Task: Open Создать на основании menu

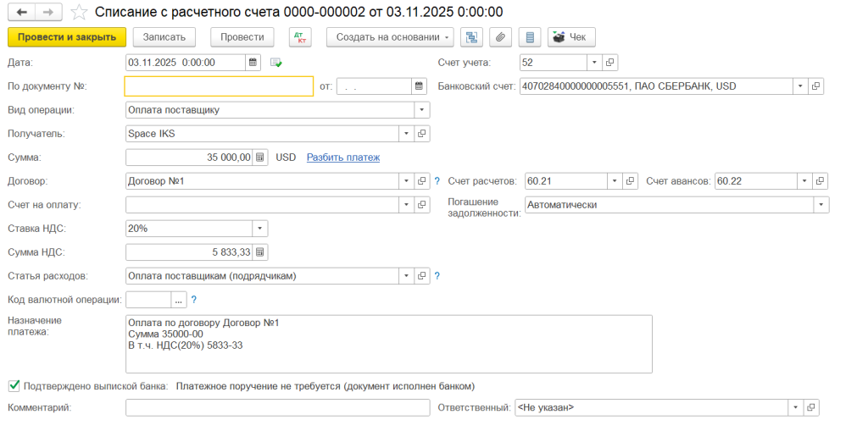Action: pos(390,37)
